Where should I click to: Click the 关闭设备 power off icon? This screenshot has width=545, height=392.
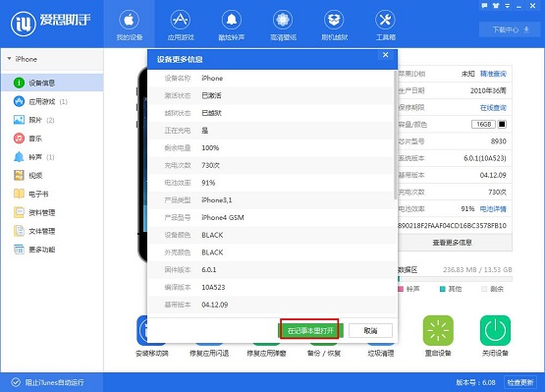click(495, 330)
